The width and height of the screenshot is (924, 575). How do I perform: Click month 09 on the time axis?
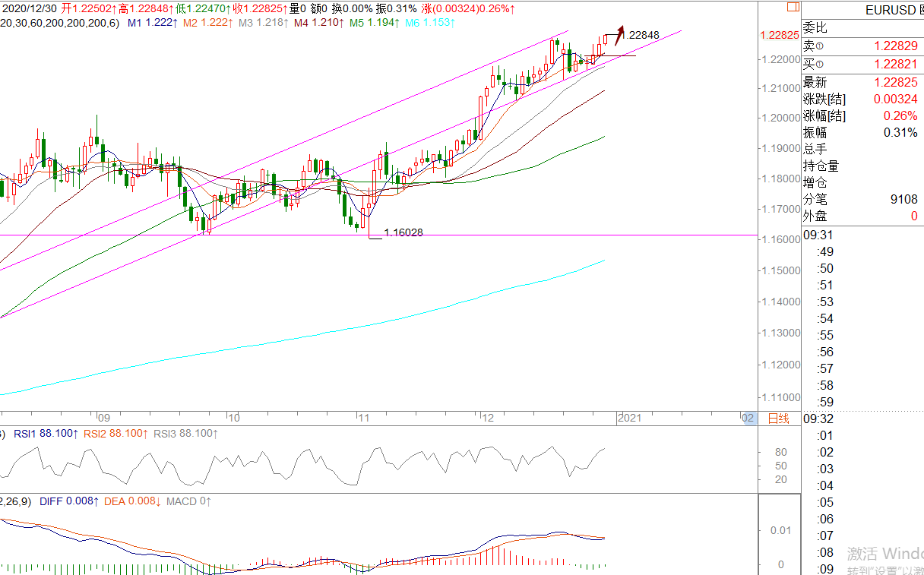[104, 418]
